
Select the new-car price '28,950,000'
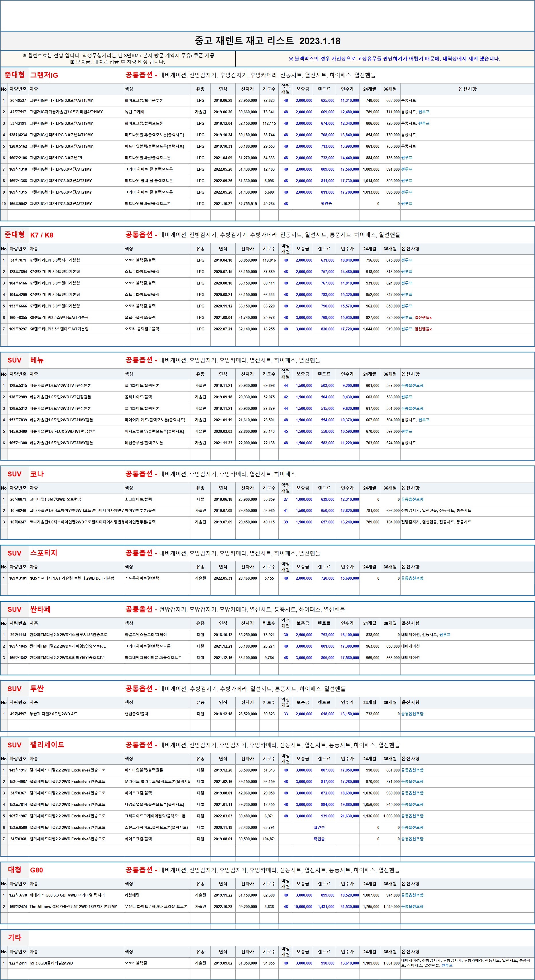click(x=247, y=100)
